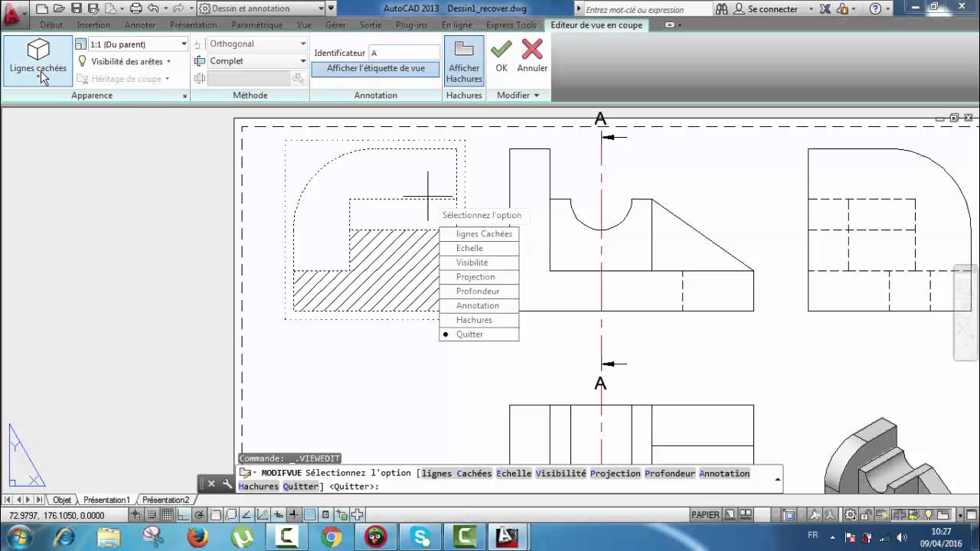Image resolution: width=980 pixels, height=551 pixels.
Task: Switch to the Objet model tab
Action: 62,500
